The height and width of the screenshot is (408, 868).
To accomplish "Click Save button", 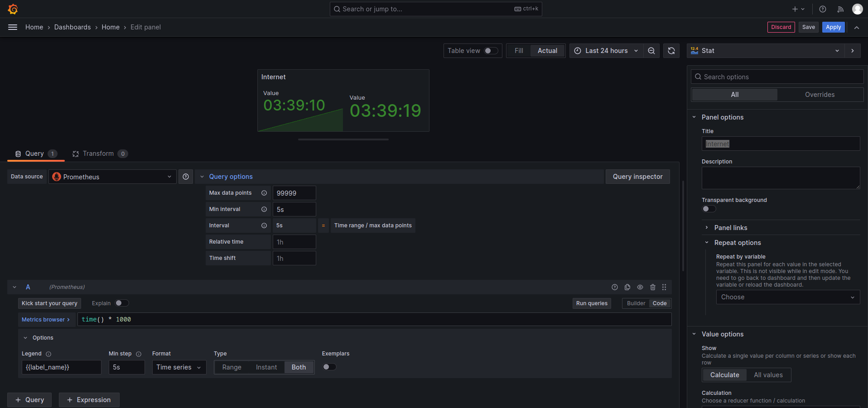I will [808, 27].
